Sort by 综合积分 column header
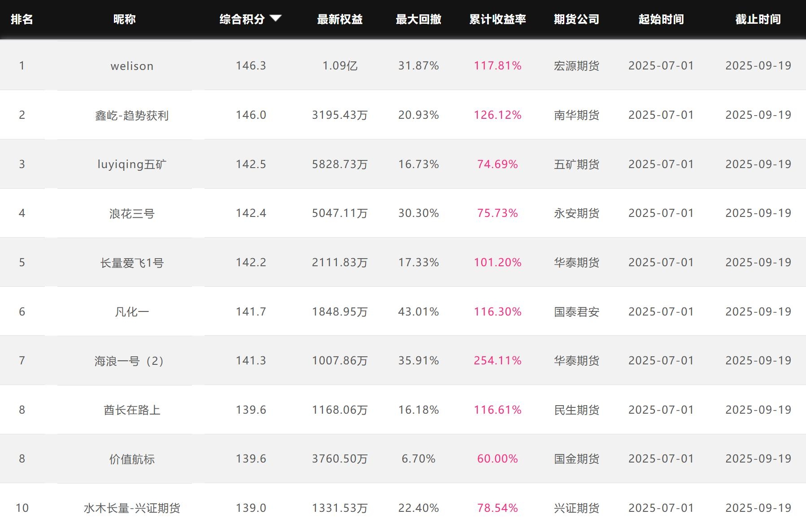 click(x=242, y=19)
